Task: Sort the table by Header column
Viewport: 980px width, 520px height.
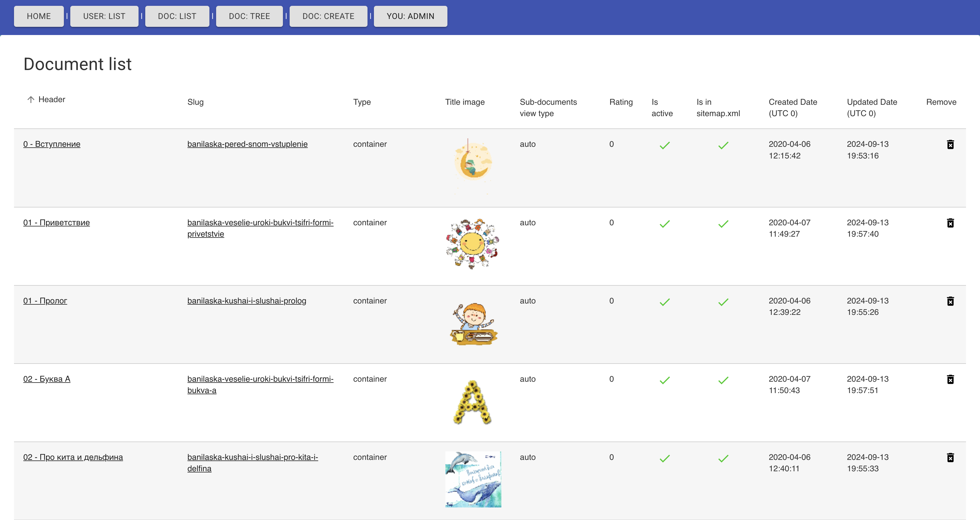Action: (52, 99)
